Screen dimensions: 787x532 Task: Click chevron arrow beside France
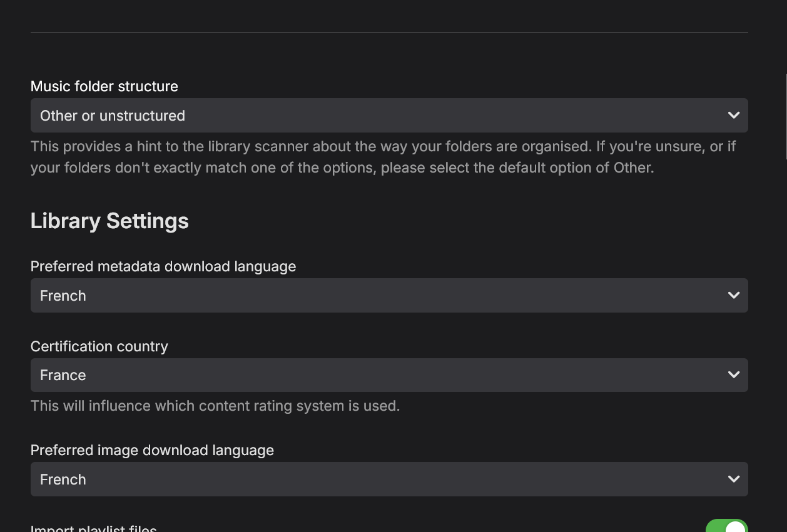[734, 375]
